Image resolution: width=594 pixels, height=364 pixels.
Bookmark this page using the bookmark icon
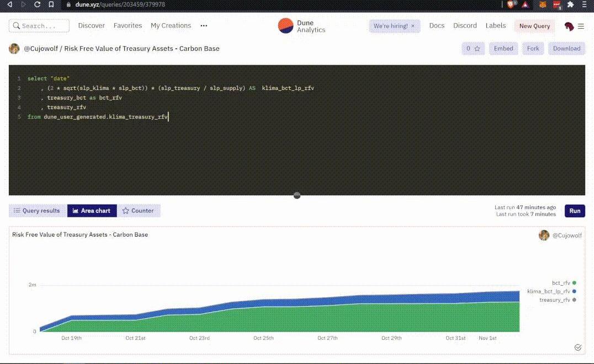pos(51,4)
